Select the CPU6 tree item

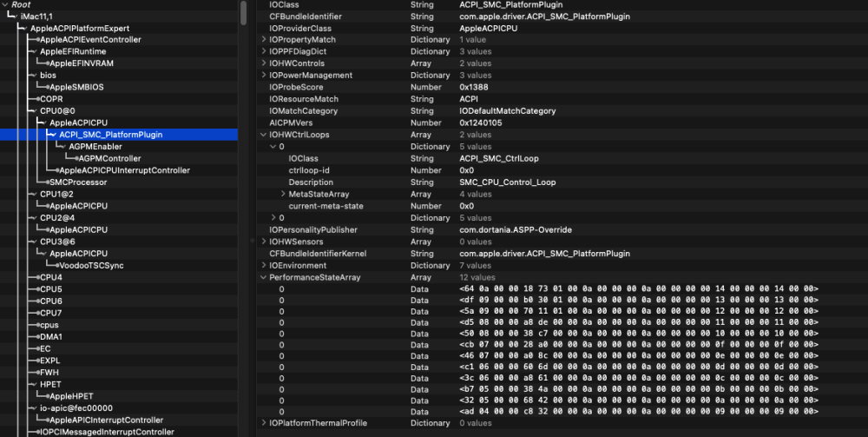click(51, 301)
